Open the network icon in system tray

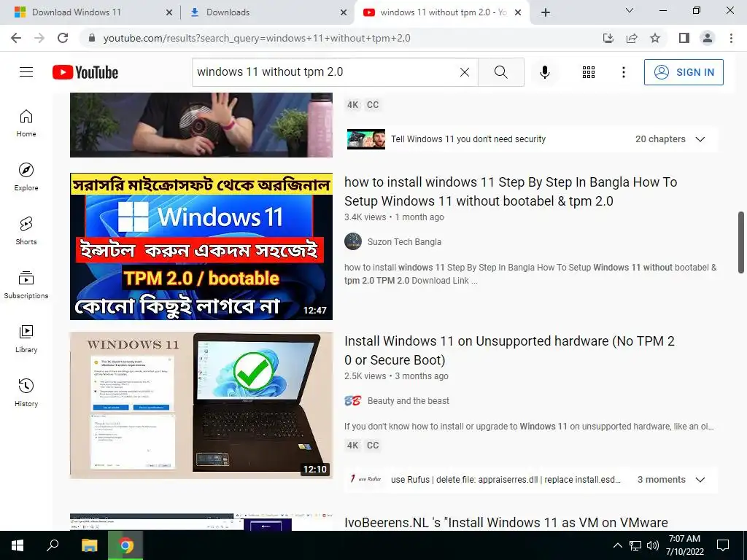(635, 545)
